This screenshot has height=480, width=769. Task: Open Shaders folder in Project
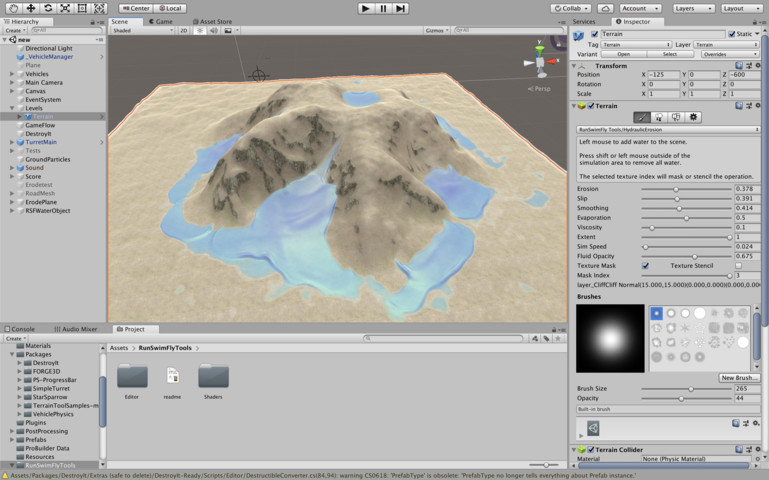click(x=213, y=381)
